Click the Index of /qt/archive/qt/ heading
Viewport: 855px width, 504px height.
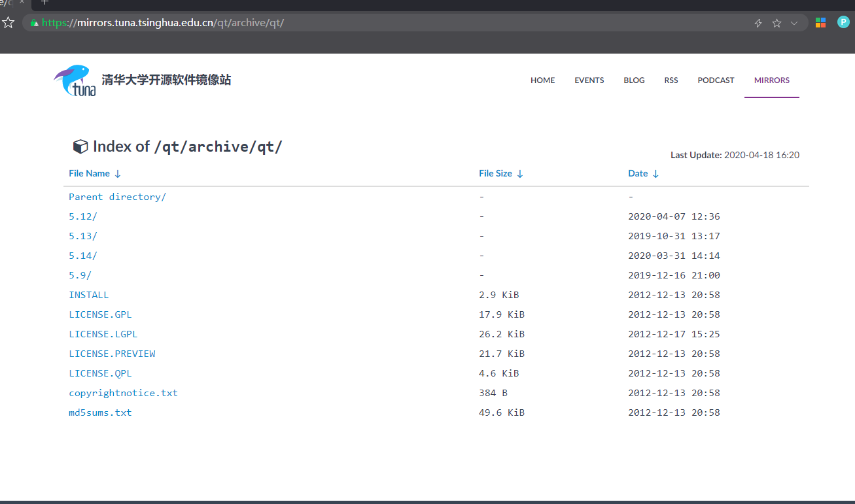tap(187, 146)
